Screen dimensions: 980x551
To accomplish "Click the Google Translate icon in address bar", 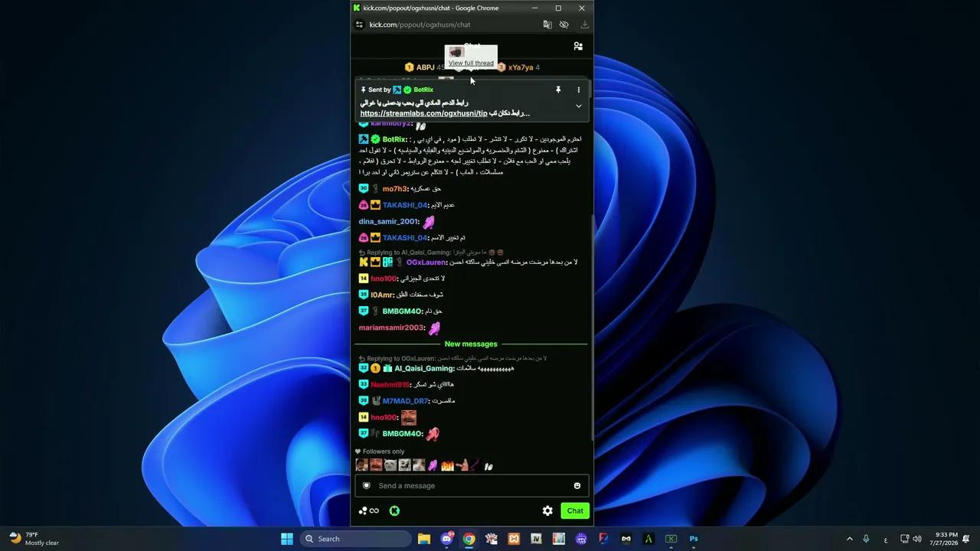I will click(547, 24).
